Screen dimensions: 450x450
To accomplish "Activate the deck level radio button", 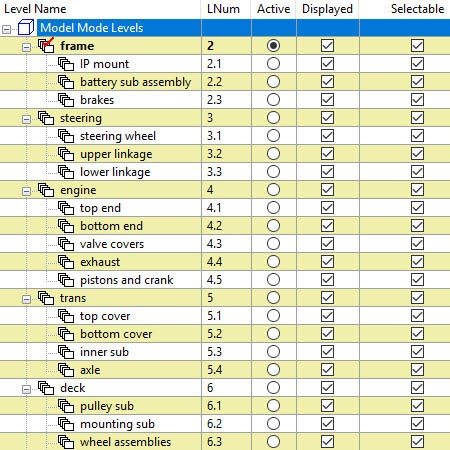I will point(273,388).
